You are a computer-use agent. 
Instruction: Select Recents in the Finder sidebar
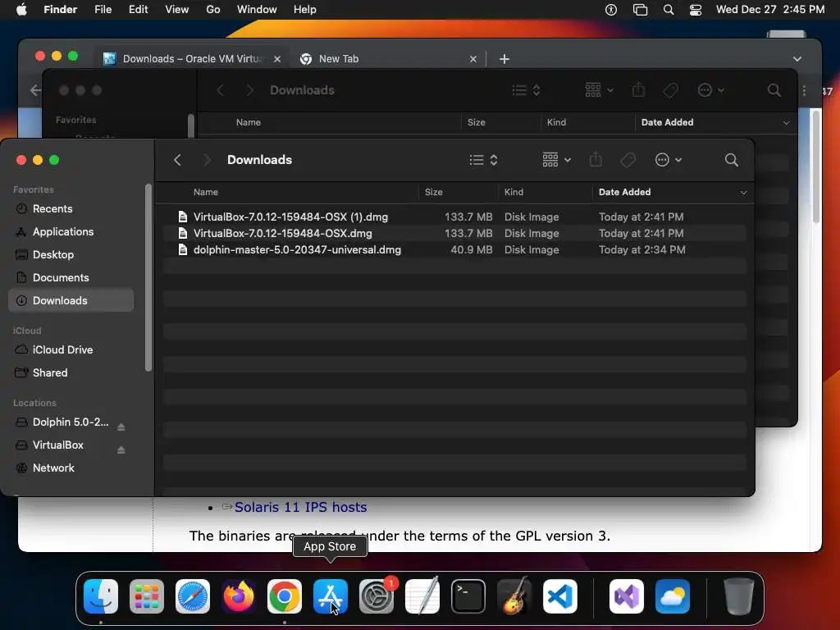[x=71, y=209]
